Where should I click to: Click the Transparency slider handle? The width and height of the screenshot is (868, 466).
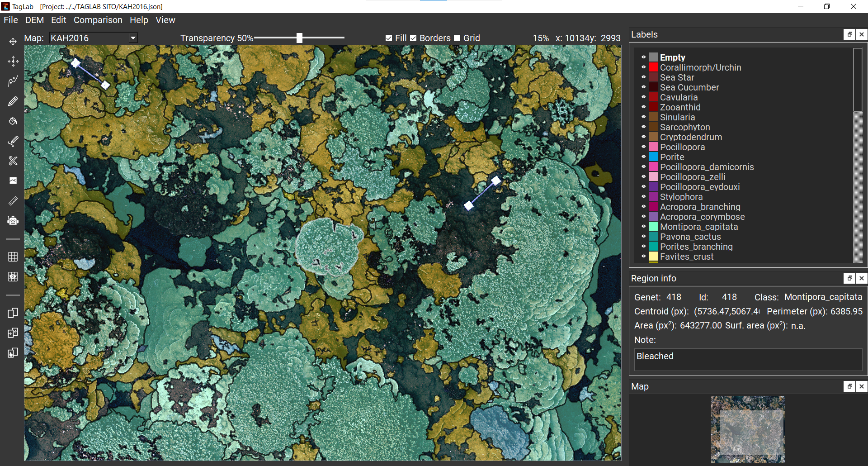point(299,38)
